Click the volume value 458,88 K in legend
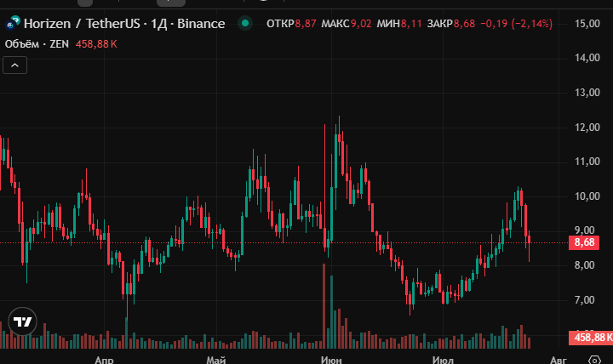 coord(96,44)
